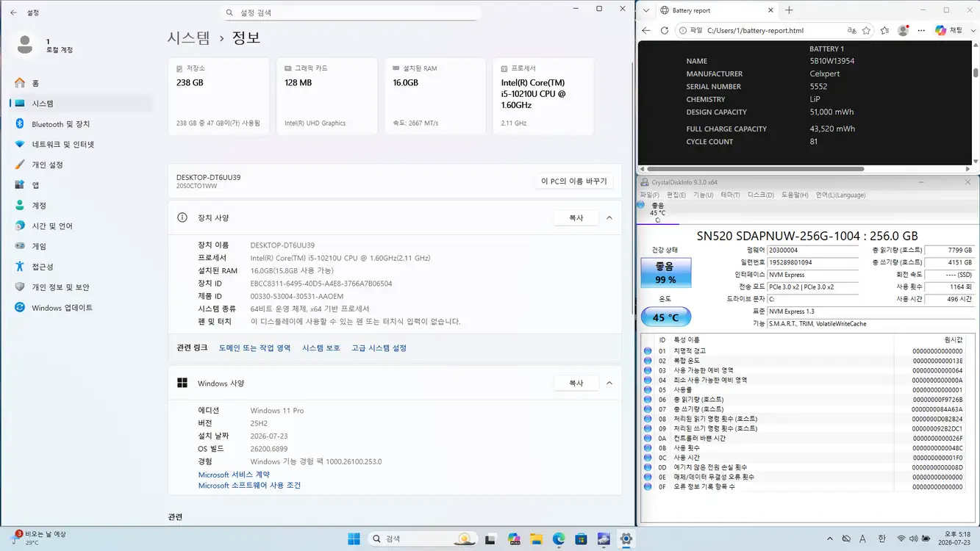
Task: Open 언어(O)(Language) menu in CrystalDiskInfo
Action: point(840,195)
